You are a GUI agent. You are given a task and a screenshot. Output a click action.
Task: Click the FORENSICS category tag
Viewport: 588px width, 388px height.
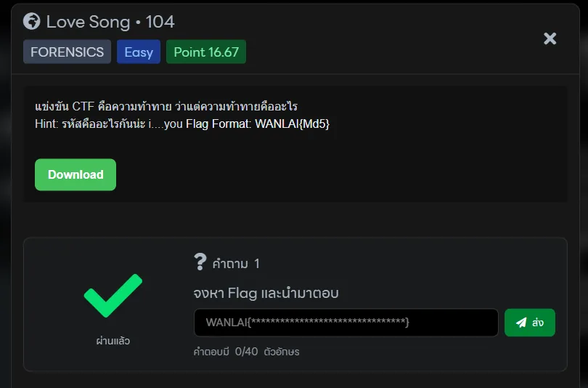67,52
